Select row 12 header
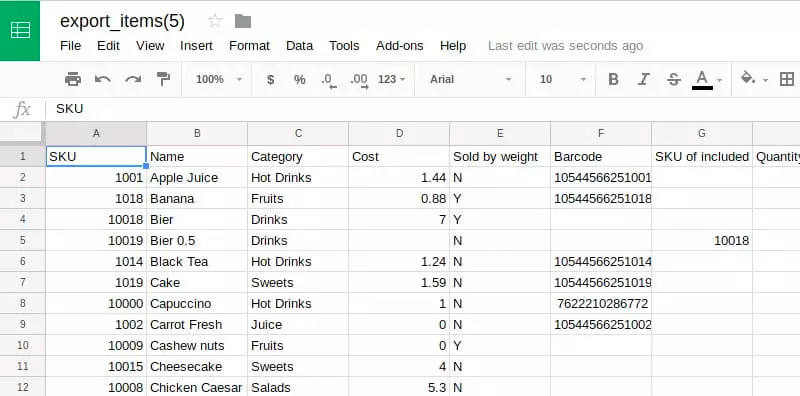 (22, 387)
